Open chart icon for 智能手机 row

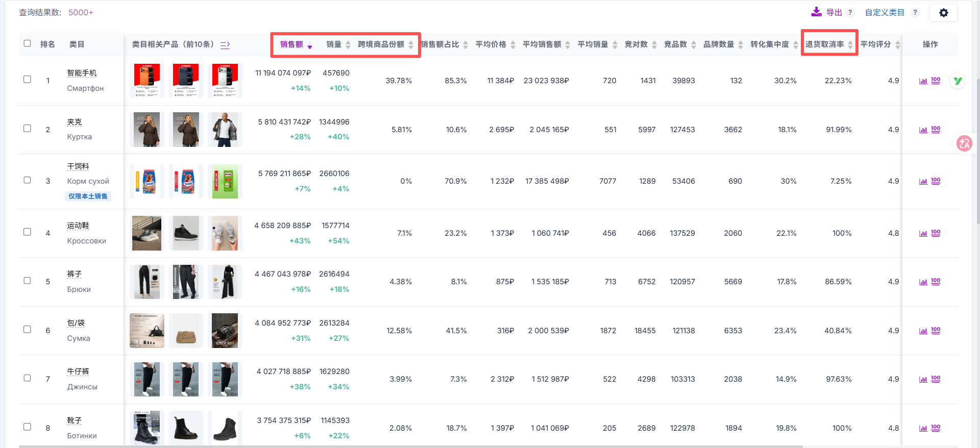pos(923,81)
